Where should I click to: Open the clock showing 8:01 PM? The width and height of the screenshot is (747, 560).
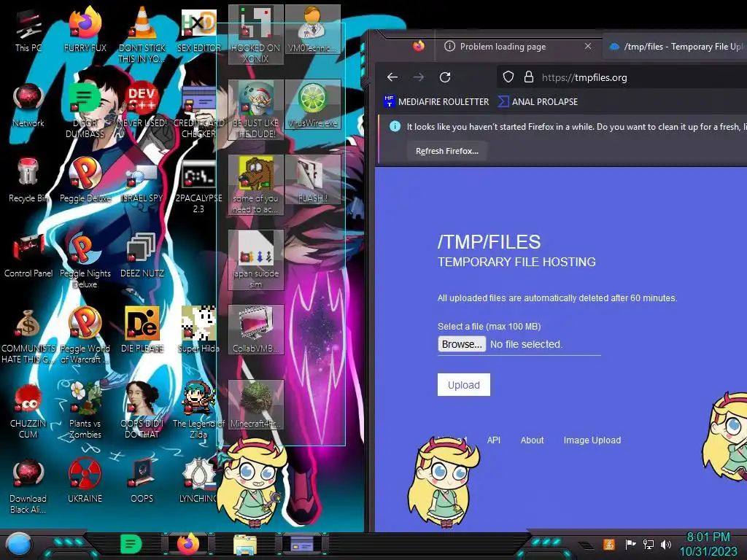pos(708,544)
